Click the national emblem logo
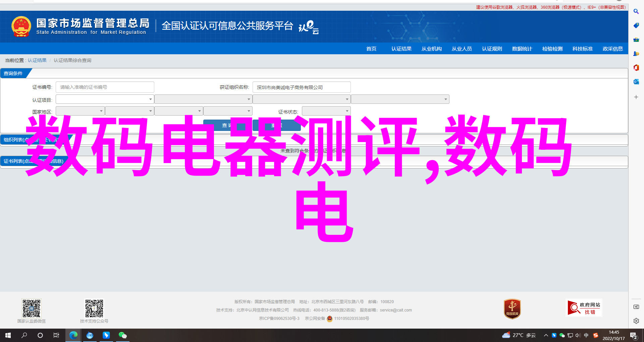 21,26
